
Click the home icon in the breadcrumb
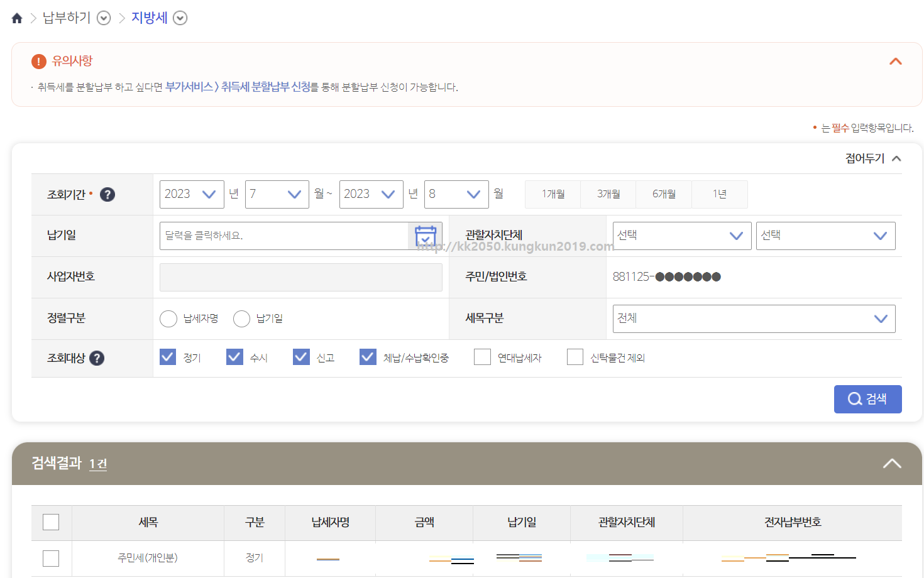tap(16, 18)
